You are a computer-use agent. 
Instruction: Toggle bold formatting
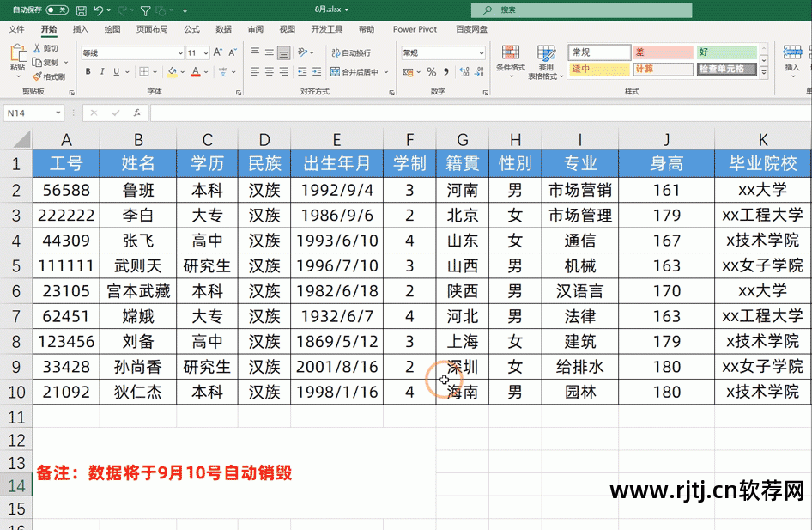click(x=88, y=71)
